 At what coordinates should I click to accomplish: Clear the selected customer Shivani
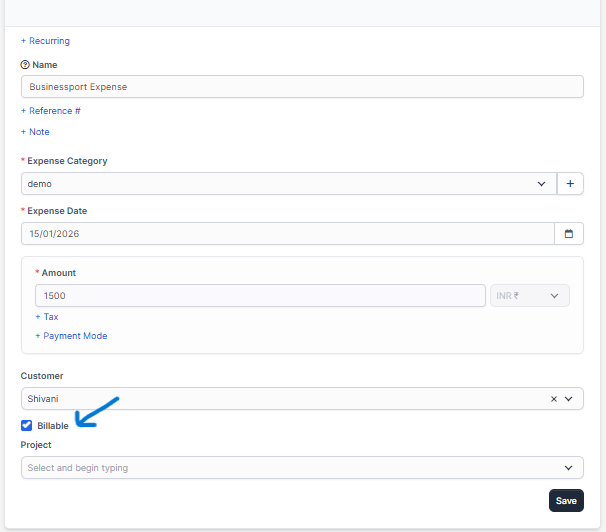pos(554,399)
